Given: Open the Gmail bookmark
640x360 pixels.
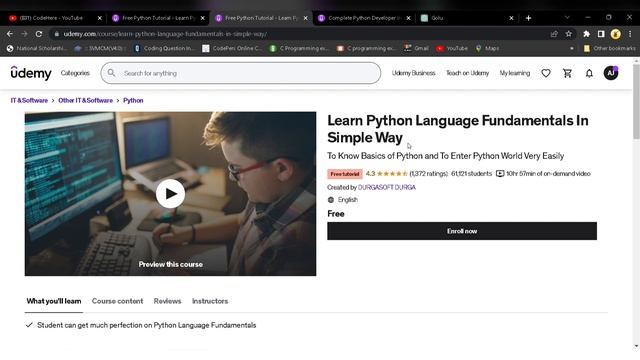Looking at the screenshot, I should 416,48.
